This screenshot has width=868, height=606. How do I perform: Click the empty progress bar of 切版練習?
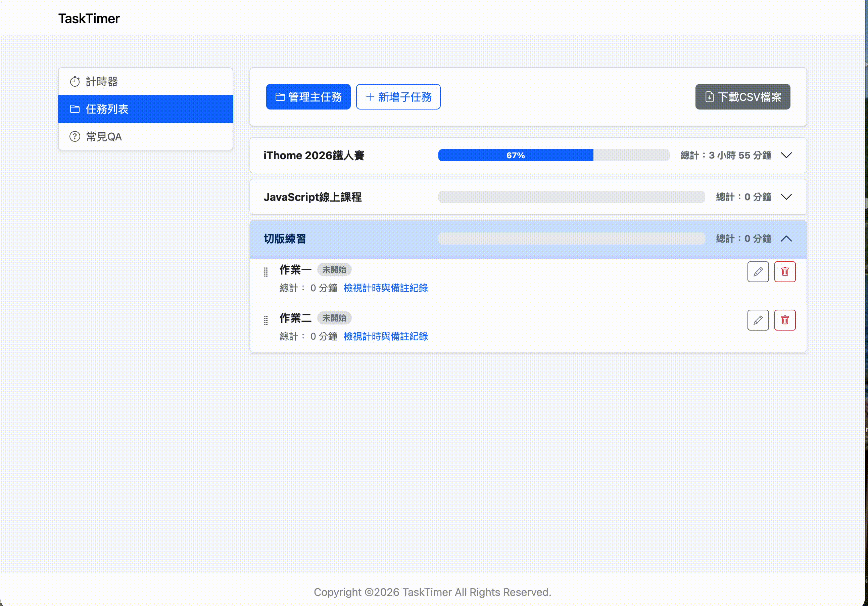point(572,239)
